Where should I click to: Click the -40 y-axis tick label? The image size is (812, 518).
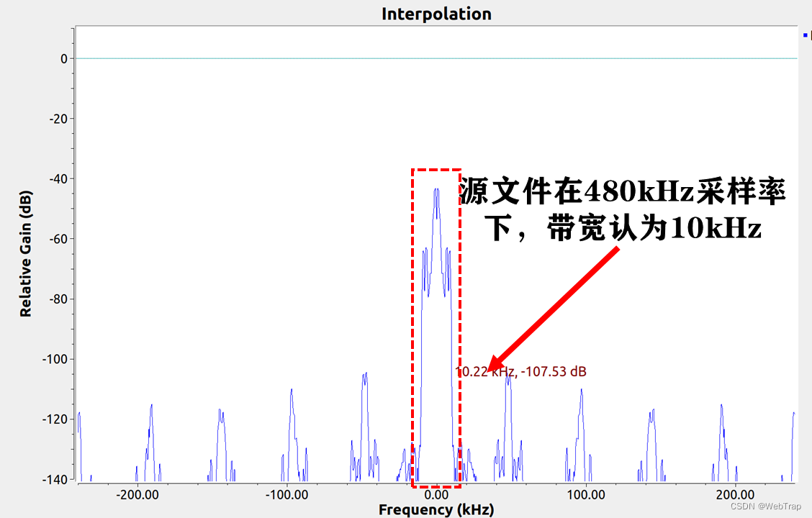coord(58,179)
